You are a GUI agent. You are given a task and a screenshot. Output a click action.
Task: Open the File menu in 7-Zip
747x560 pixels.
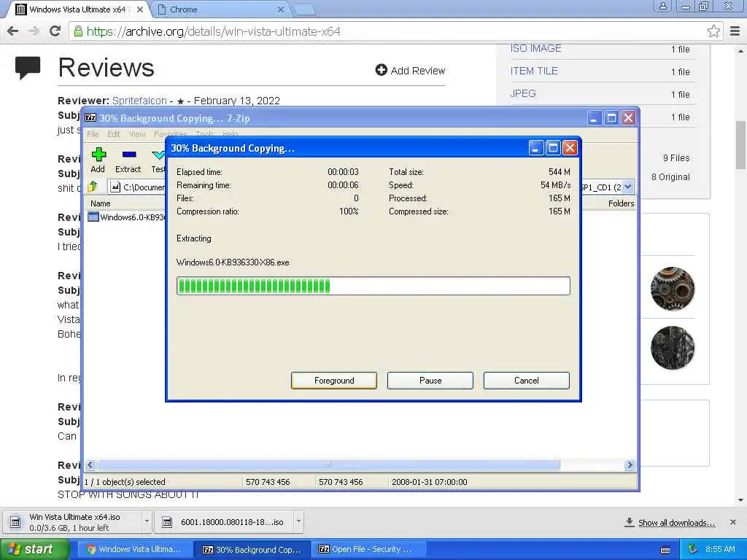point(93,134)
